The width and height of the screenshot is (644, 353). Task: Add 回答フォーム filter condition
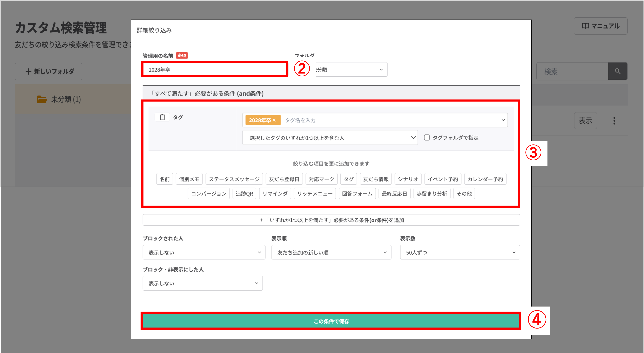point(357,194)
